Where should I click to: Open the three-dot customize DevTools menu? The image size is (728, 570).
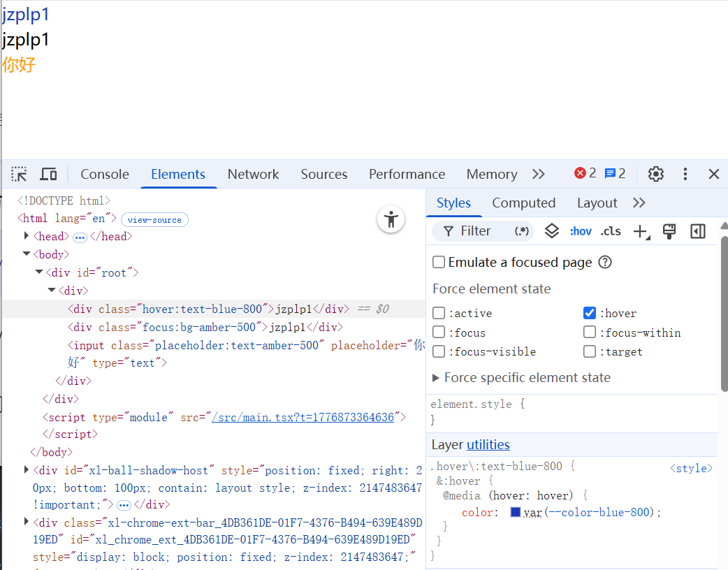point(685,174)
